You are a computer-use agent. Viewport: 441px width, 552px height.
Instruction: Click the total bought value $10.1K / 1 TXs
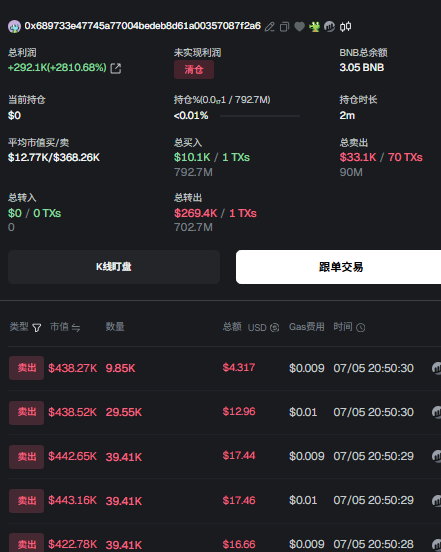point(212,157)
